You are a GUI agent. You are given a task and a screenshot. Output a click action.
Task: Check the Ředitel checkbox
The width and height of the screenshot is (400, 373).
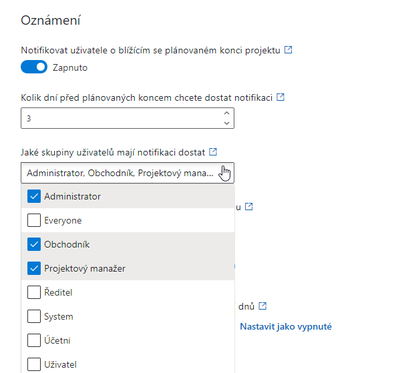tap(34, 292)
